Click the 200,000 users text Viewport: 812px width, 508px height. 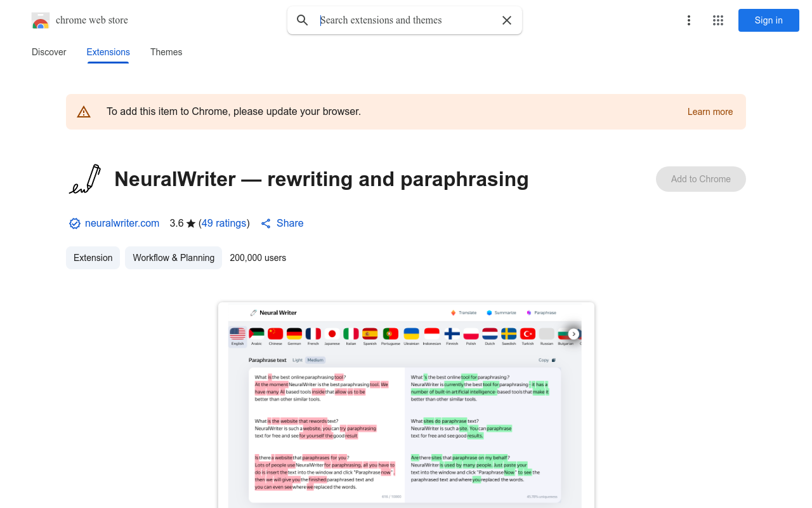point(258,258)
